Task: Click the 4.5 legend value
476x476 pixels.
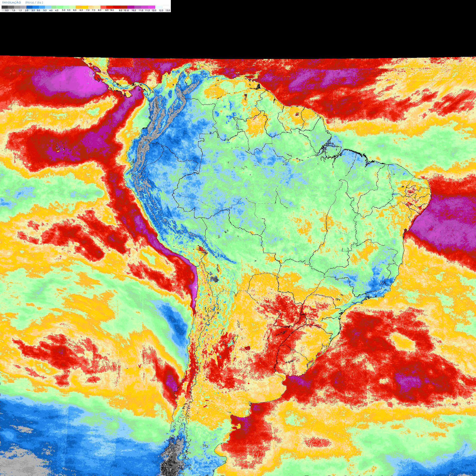Action: (57, 10)
